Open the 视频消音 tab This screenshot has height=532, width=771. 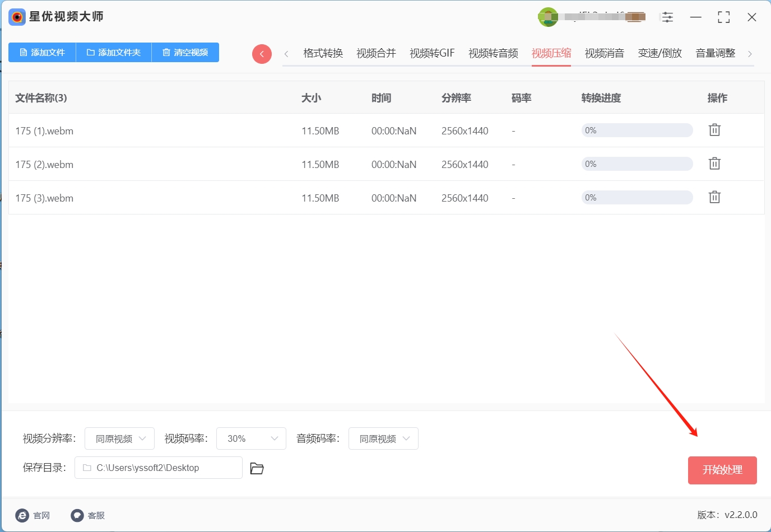pyautogui.click(x=604, y=53)
